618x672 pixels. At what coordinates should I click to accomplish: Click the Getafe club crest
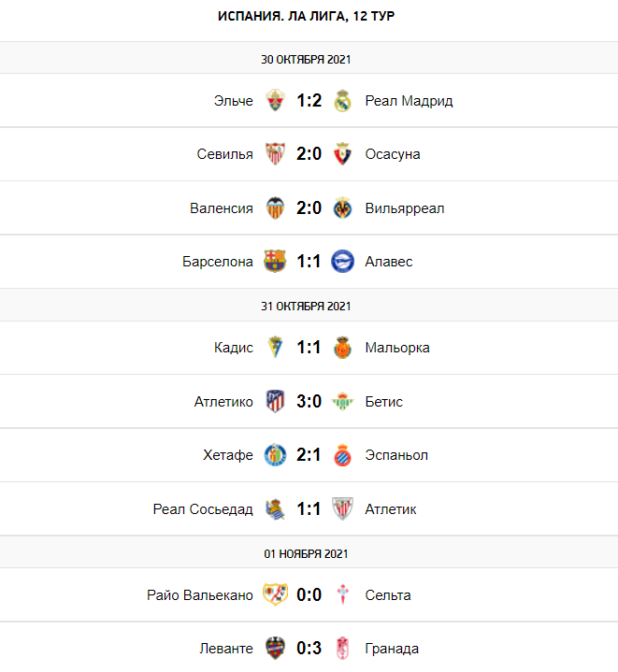(275, 455)
